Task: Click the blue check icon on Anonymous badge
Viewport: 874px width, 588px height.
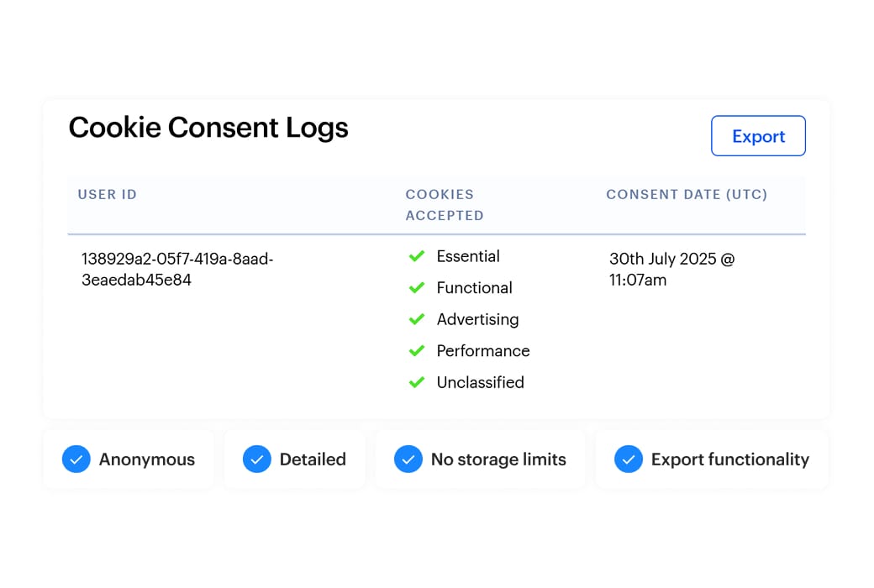Action: [76, 459]
